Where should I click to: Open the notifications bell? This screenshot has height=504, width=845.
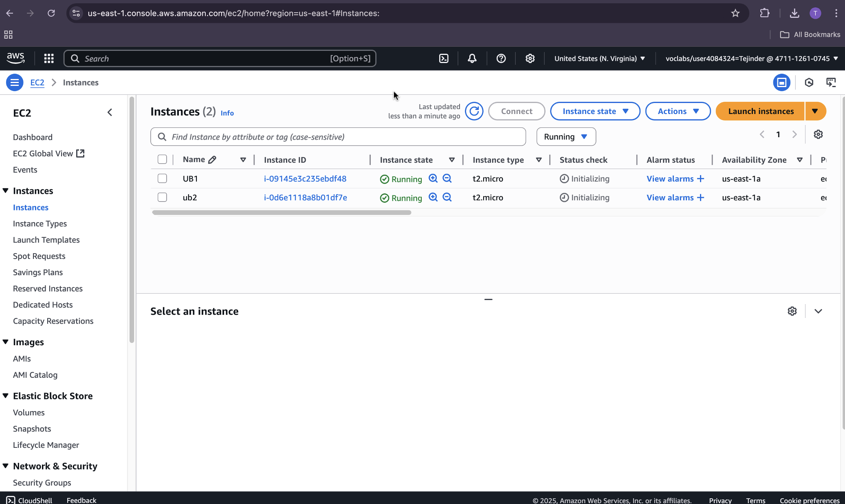(x=472, y=59)
